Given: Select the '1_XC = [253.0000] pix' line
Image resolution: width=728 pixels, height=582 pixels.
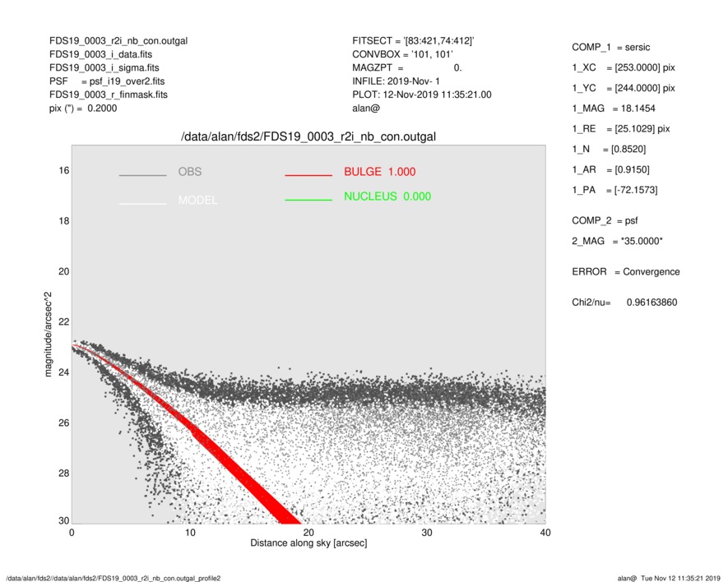Looking at the screenshot, I should (x=624, y=67).
